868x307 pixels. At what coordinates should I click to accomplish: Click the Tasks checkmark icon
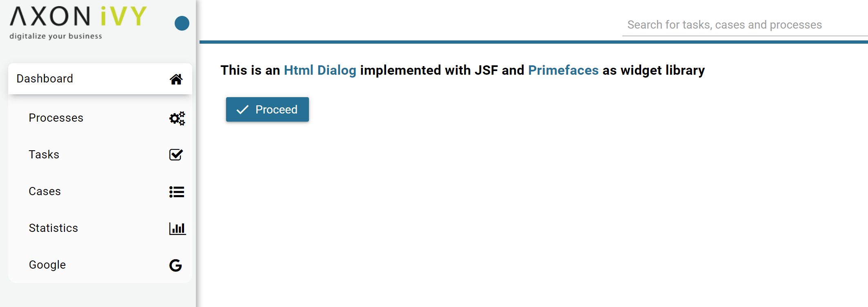click(x=176, y=155)
